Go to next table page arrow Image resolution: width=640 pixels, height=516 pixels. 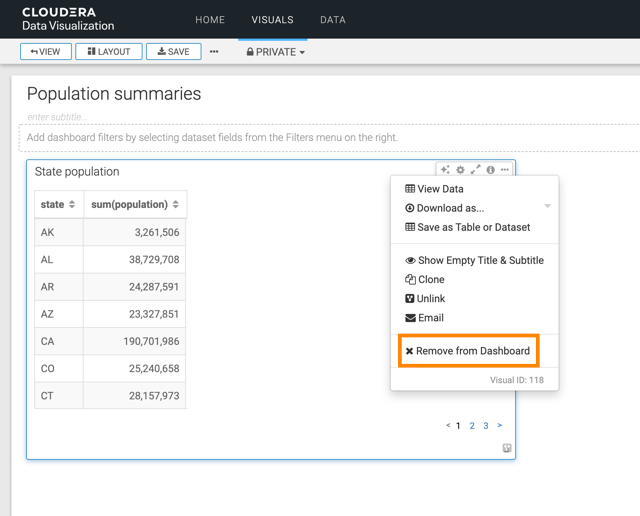pyautogui.click(x=500, y=426)
